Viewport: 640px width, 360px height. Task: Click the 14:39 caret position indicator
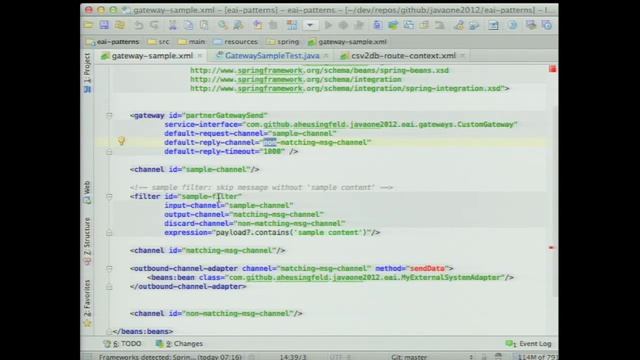[293, 357]
